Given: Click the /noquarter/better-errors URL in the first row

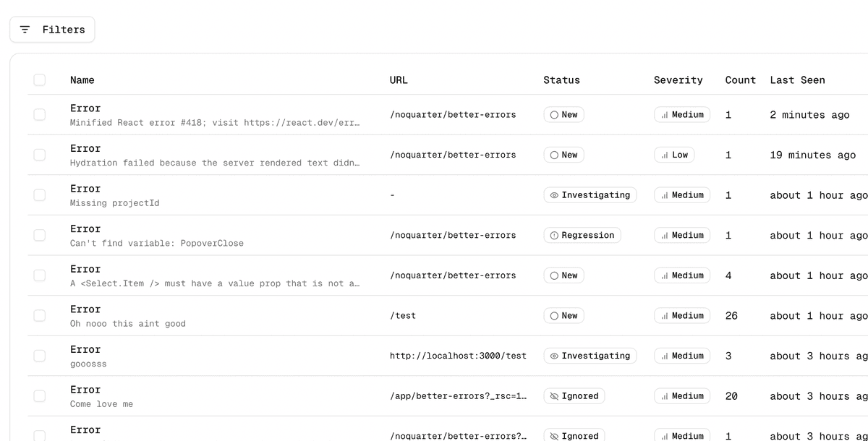Looking at the screenshot, I should tap(452, 114).
